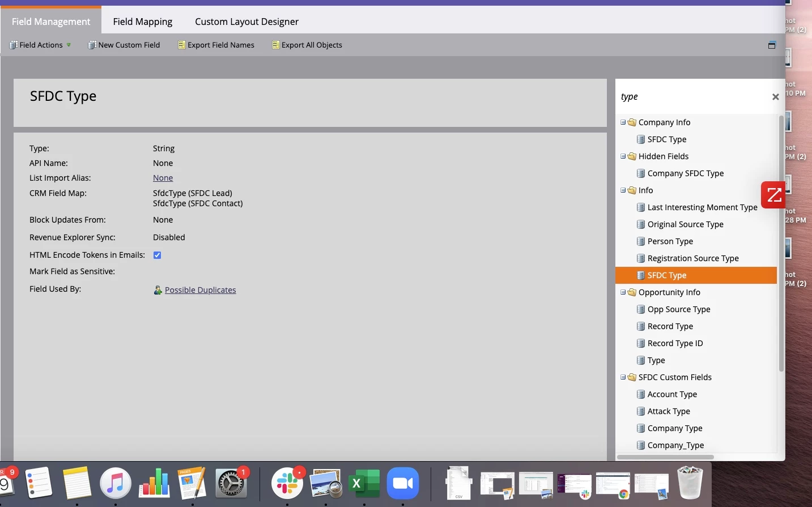The width and height of the screenshot is (812, 507).
Task: Click the Opportunity Info folder icon
Action: tap(632, 292)
